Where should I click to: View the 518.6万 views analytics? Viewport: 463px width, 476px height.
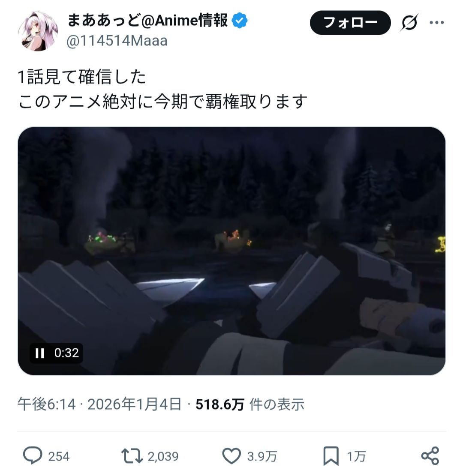click(x=250, y=404)
